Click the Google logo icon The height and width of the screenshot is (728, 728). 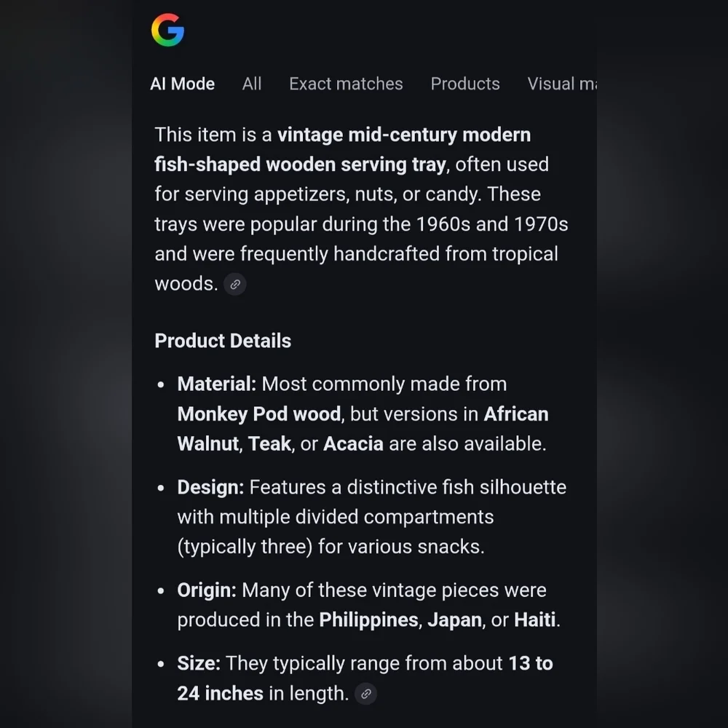click(x=167, y=30)
